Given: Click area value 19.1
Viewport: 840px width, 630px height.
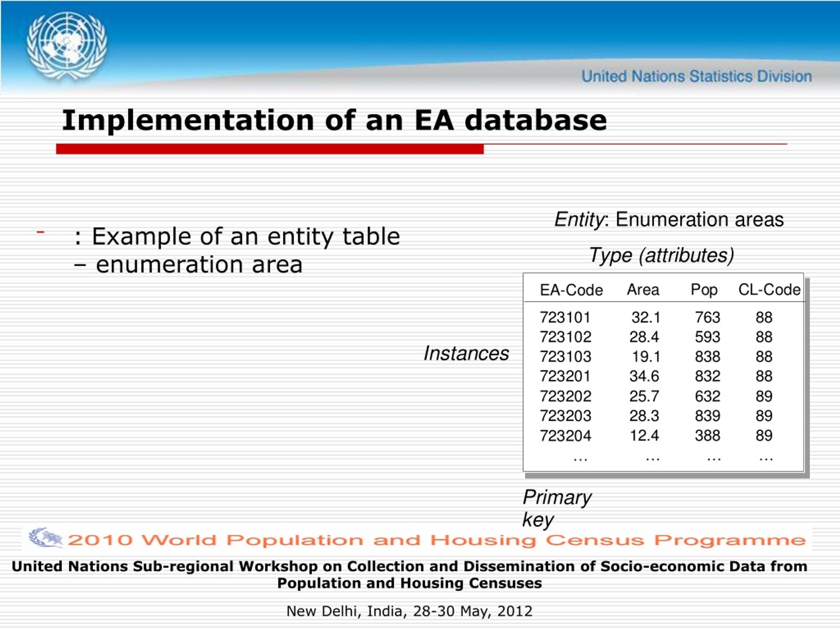Looking at the screenshot, I should pos(646,357).
